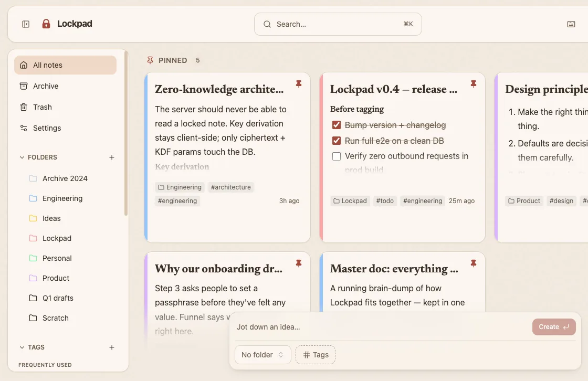Click the yellow Ideas folder icon
588x381 pixels.
tap(33, 218)
